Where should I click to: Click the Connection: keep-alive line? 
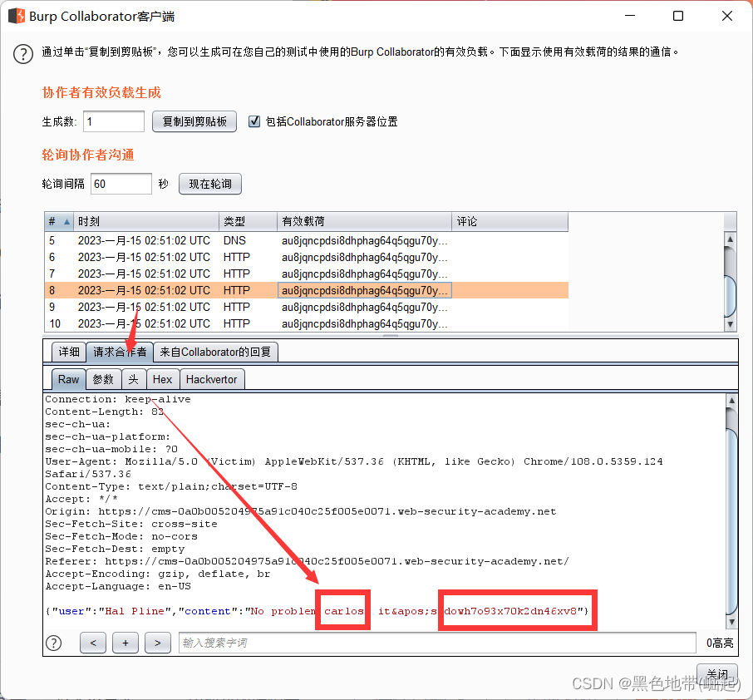click(118, 399)
